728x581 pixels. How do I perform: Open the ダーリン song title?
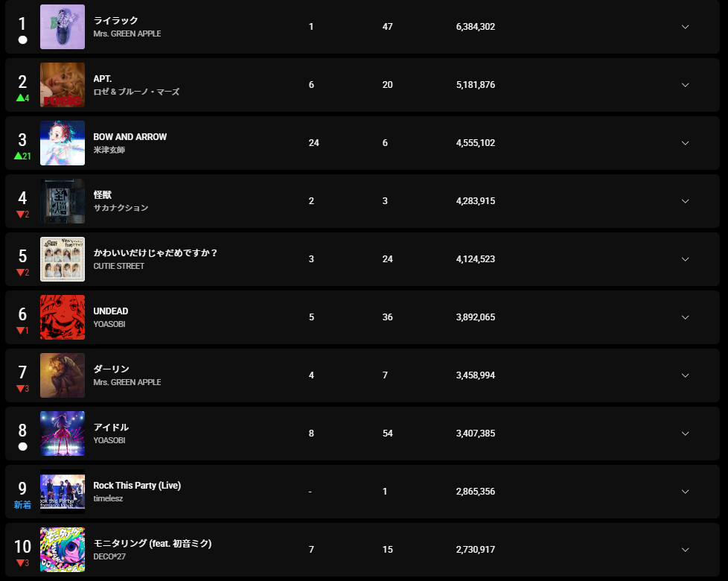tap(112, 369)
